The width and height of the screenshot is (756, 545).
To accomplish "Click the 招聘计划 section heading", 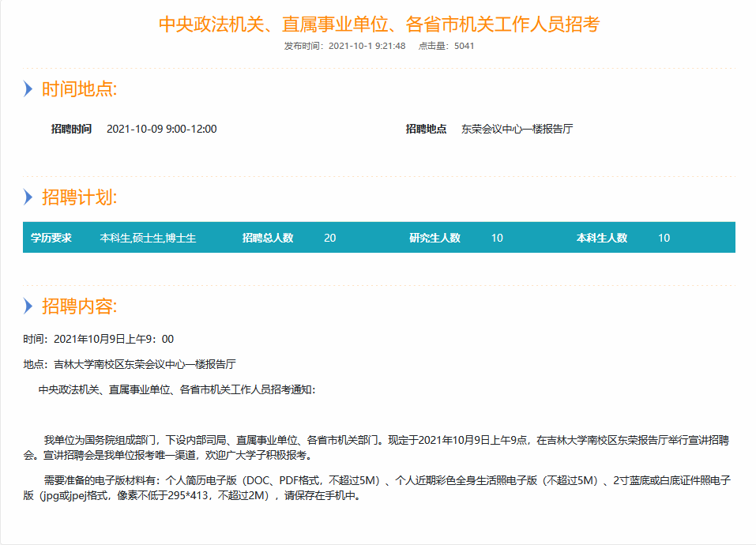I will tap(80, 197).
